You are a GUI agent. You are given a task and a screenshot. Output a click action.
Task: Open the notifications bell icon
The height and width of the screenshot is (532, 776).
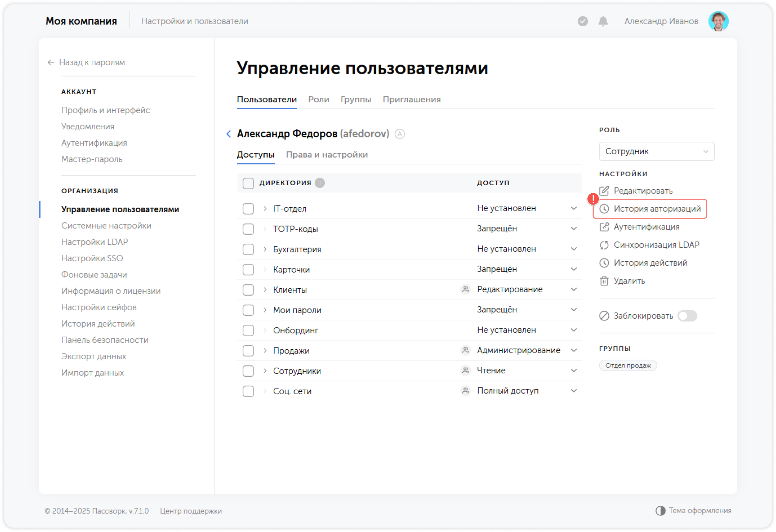click(x=603, y=21)
